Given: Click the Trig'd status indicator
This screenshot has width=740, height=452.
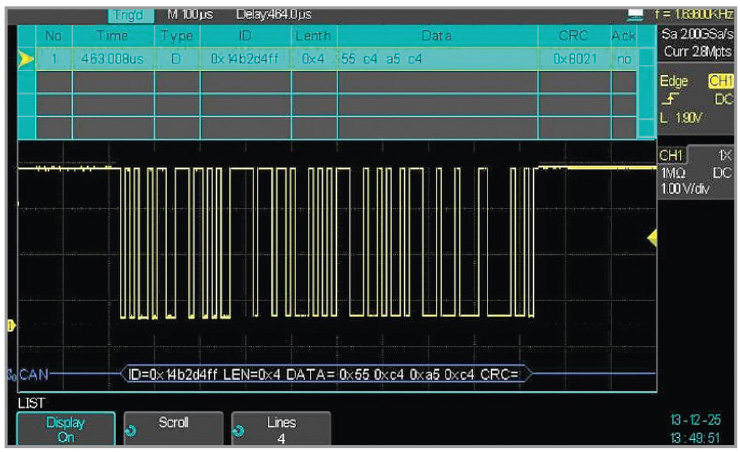Looking at the screenshot, I should click(x=128, y=15).
